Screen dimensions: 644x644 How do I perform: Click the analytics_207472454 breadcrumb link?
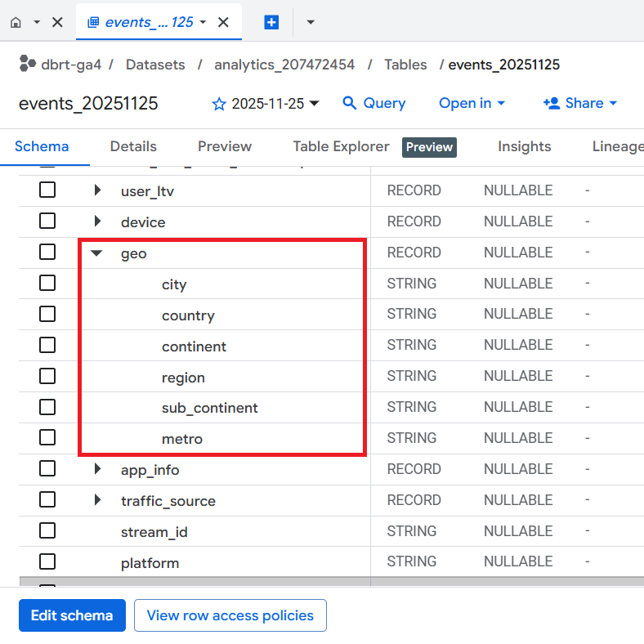(284, 65)
